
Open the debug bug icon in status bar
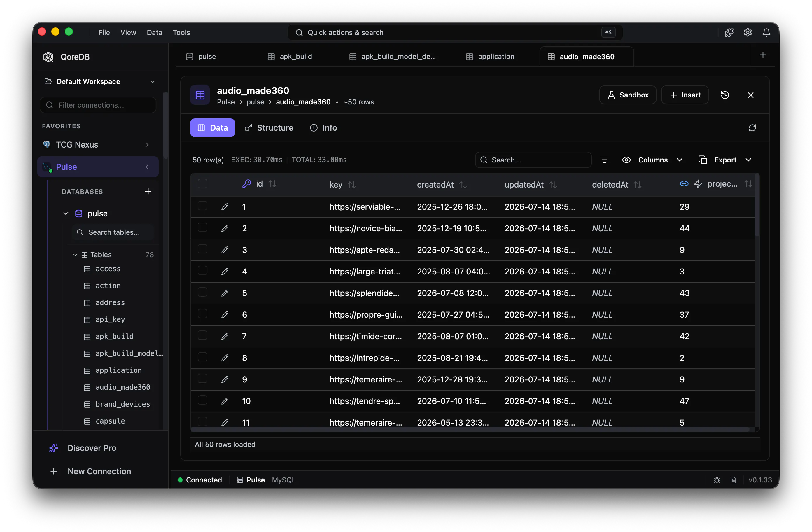pos(717,480)
